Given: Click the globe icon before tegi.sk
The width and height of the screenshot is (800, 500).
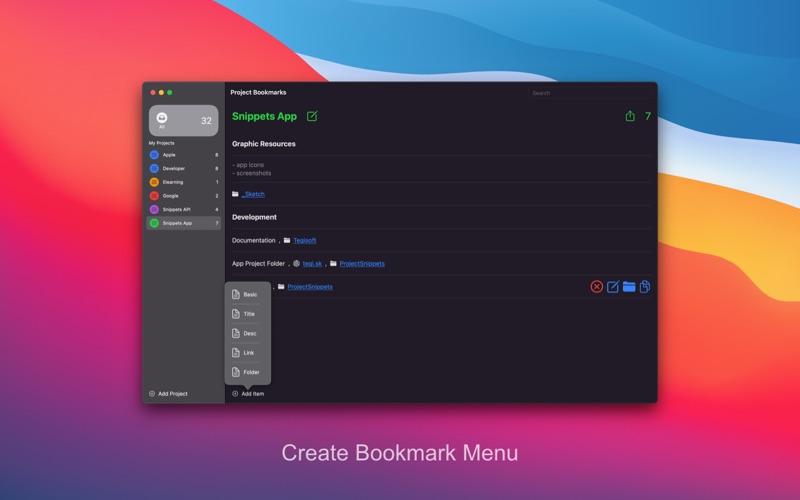Looking at the screenshot, I should (296, 264).
